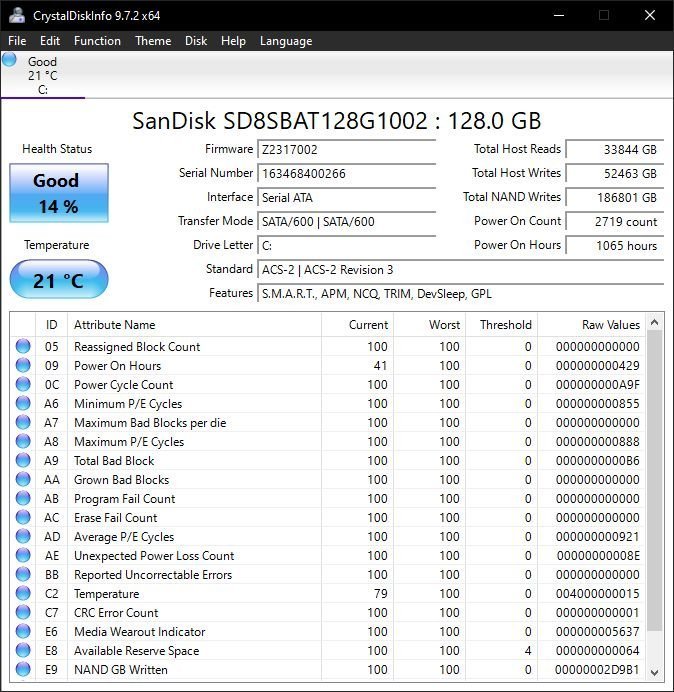Click status orb for CRC Error Count

pyautogui.click(x=23, y=613)
